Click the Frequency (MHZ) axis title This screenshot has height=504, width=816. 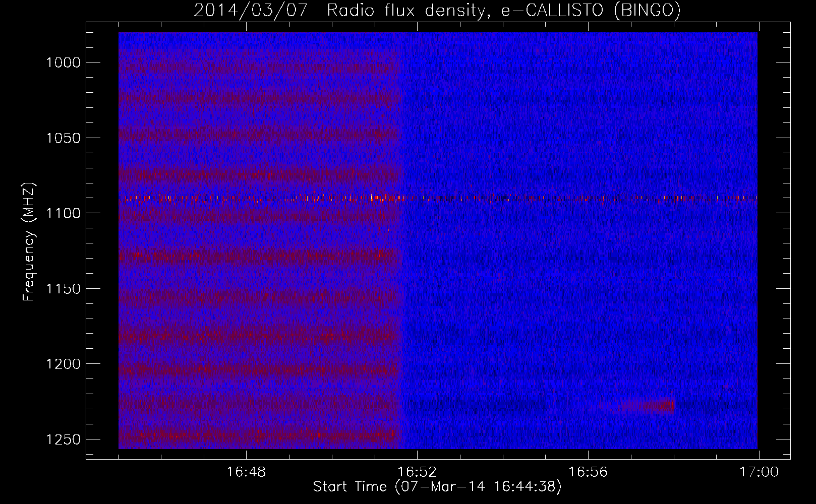point(29,242)
